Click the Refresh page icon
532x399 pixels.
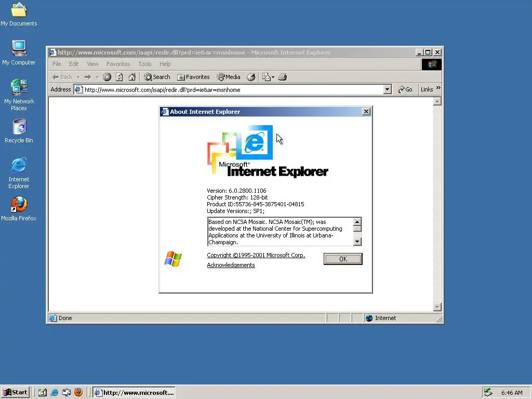119,77
